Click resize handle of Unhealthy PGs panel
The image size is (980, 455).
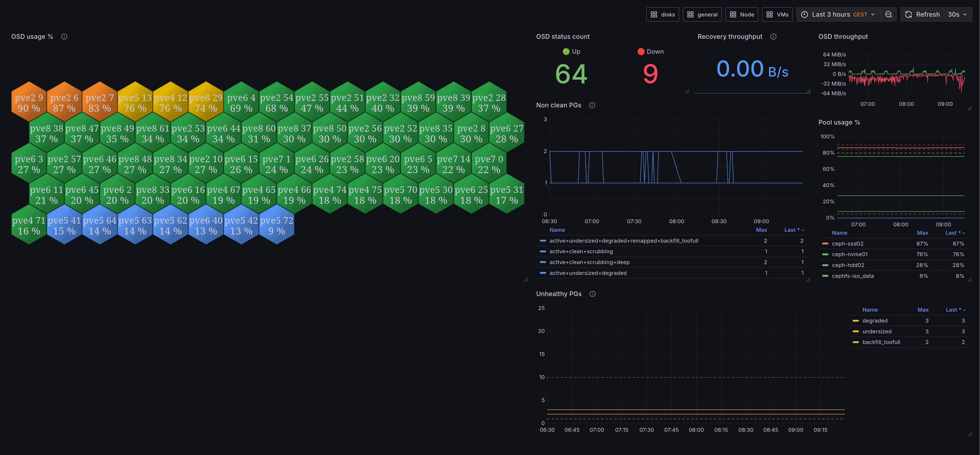(x=970, y=434)
